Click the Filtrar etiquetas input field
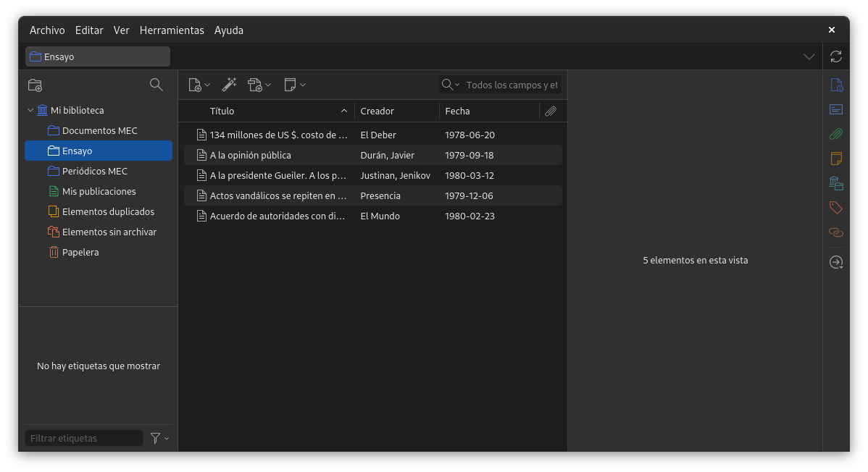Viewport: 868px width, 472px height. (84, 438)
